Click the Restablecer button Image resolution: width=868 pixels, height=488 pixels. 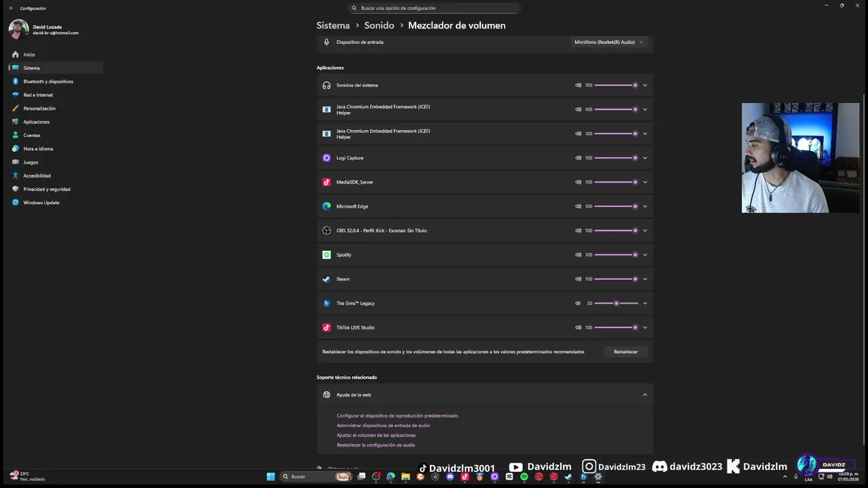[625, 352]
